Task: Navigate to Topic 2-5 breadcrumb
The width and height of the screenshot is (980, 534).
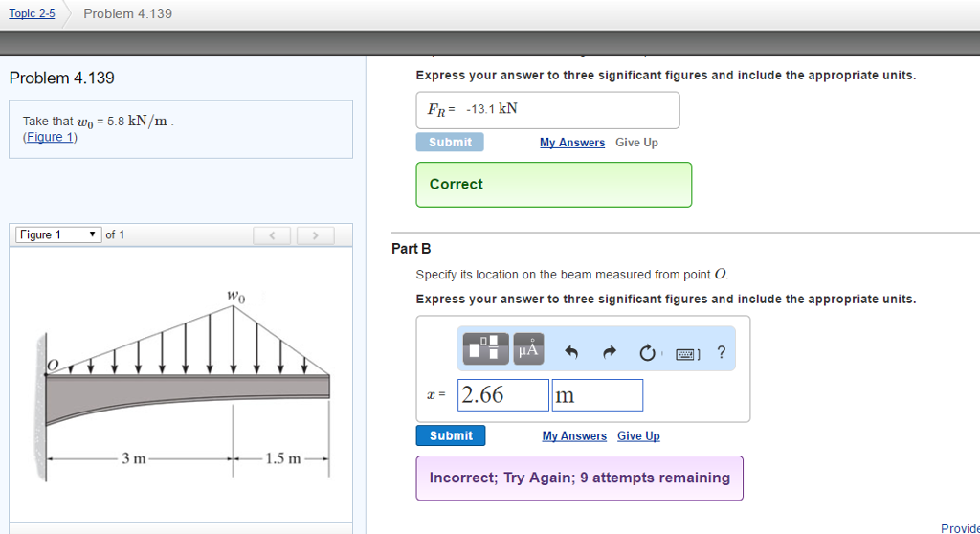Action: pos(32,13)
